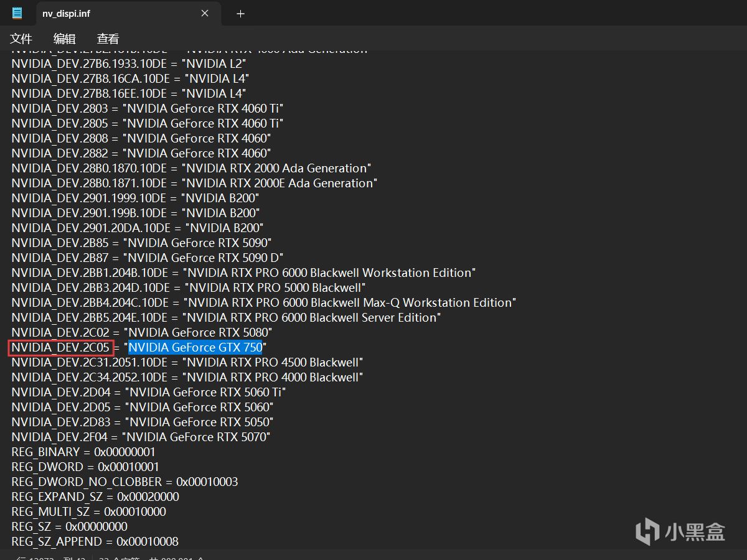The height and width of the screenshot is (560, 747).
Task: Click line NVIDIA_DEV.2901.1999.10DE NVIDIA B200
Action: click(x=135, y=198)
